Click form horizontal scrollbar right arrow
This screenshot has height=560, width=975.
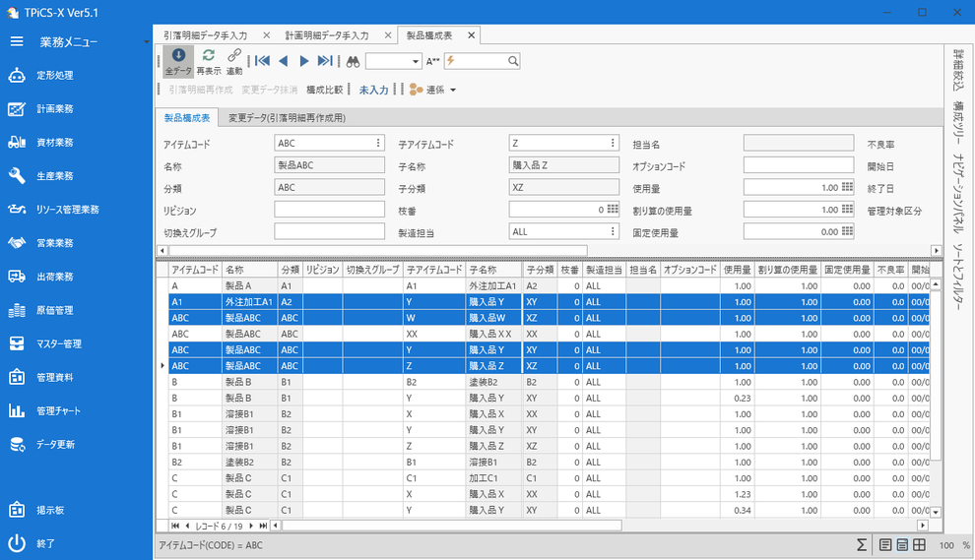click(x=936, y=251)
